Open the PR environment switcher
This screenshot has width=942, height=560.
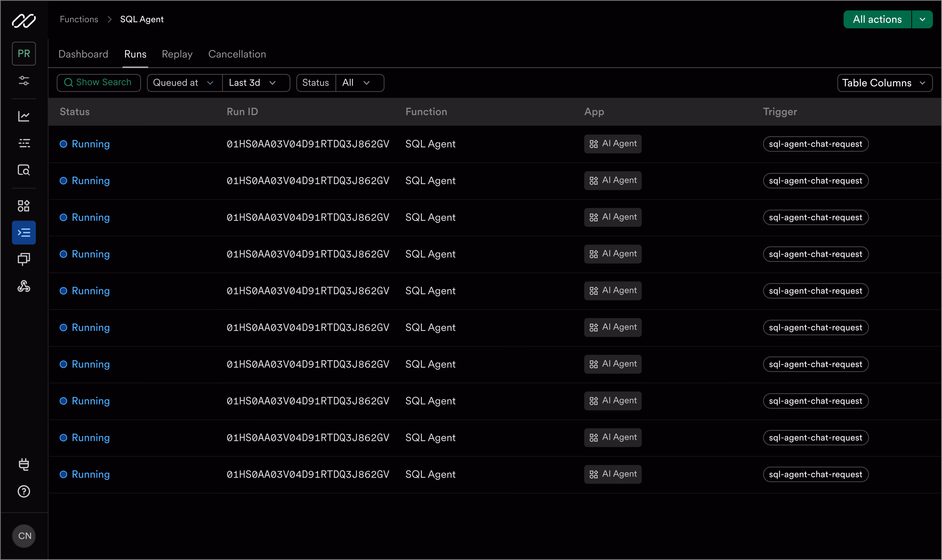pos(24,53)
